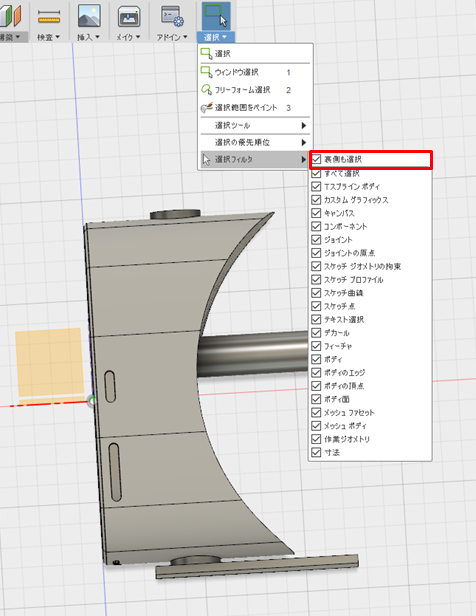Viewport: 476px width, 616px height.
Task: Choose ウィンドウ選択 in the menu
Action: click(x=255, y=72)
